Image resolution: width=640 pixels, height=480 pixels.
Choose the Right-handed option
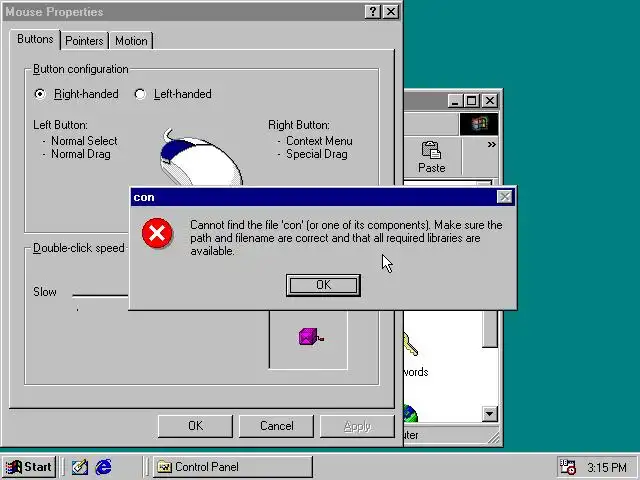(x=76, y=94)
